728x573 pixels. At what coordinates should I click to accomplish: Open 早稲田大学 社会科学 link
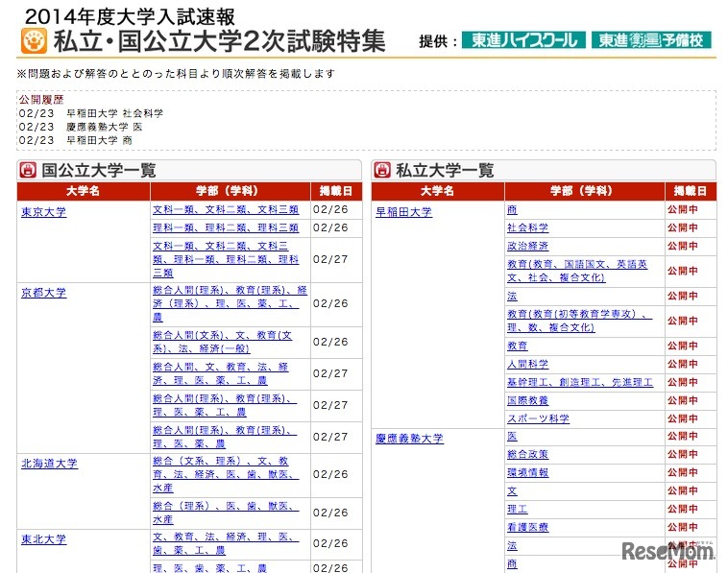527,227
